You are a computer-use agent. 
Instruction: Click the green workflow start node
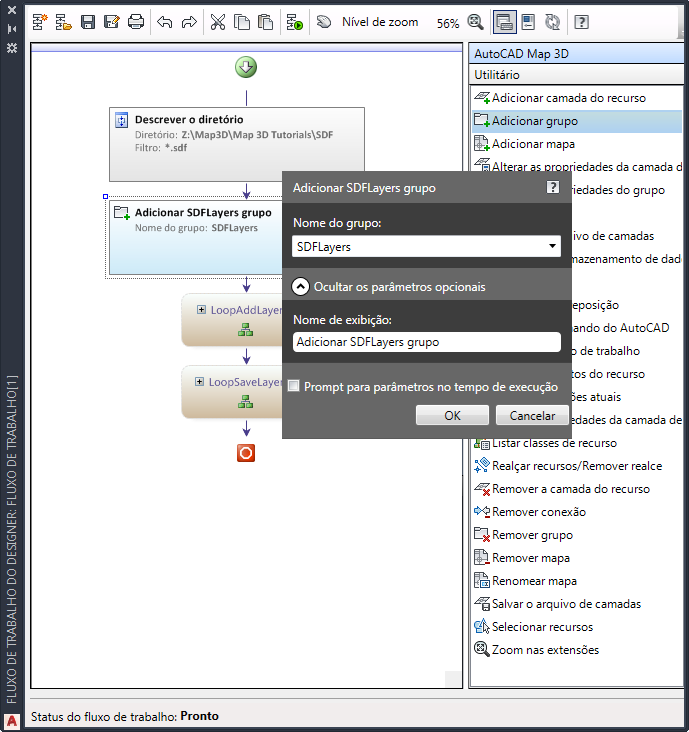(246, 67)
